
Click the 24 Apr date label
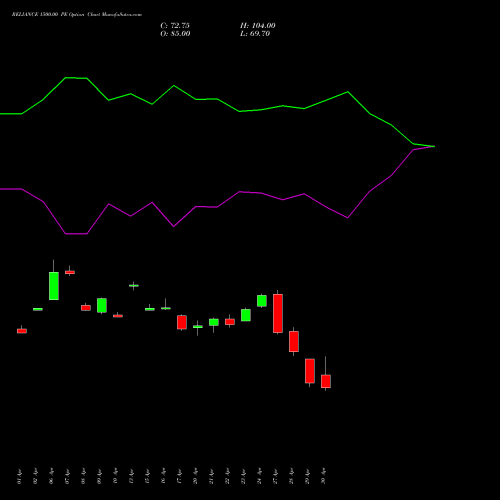(x=259, y=476)
